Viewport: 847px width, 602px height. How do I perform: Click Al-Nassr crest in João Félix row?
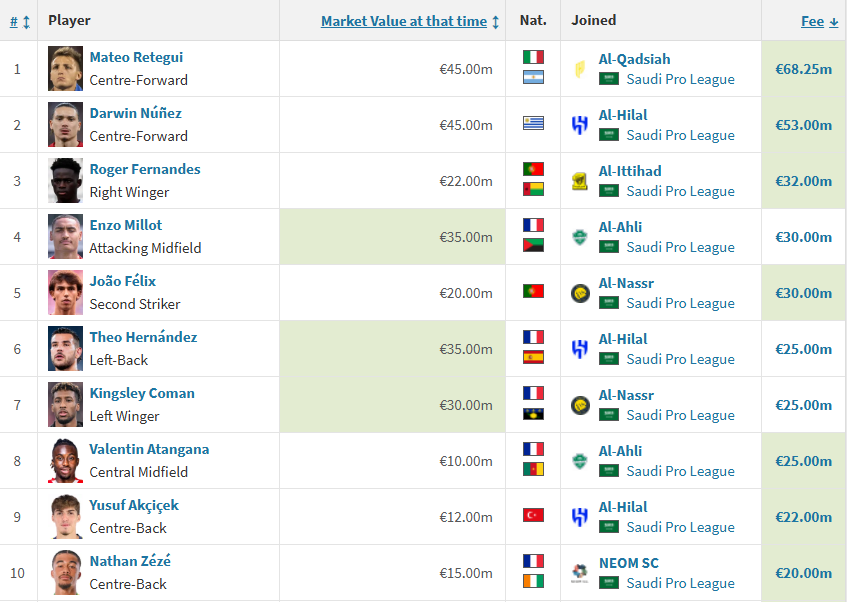(579, 293)
